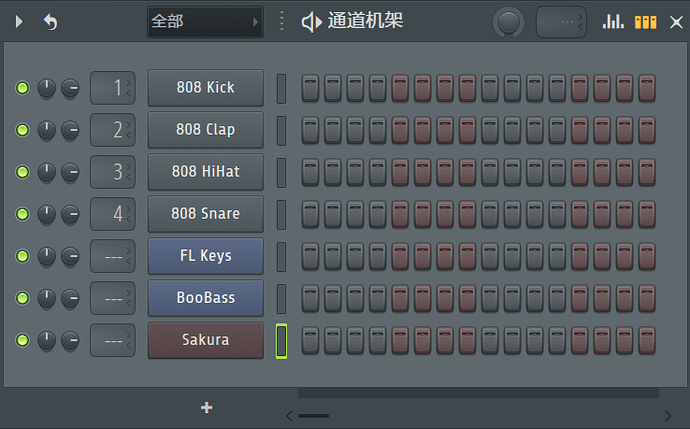Viewport: 690px width, 429px height.
Task: Open channel options three-dot handle
Action: point(282,21)
